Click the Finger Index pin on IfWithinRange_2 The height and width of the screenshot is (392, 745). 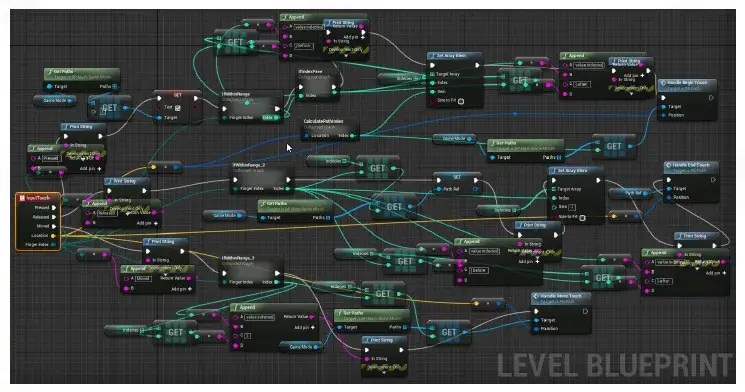point(236,189)
